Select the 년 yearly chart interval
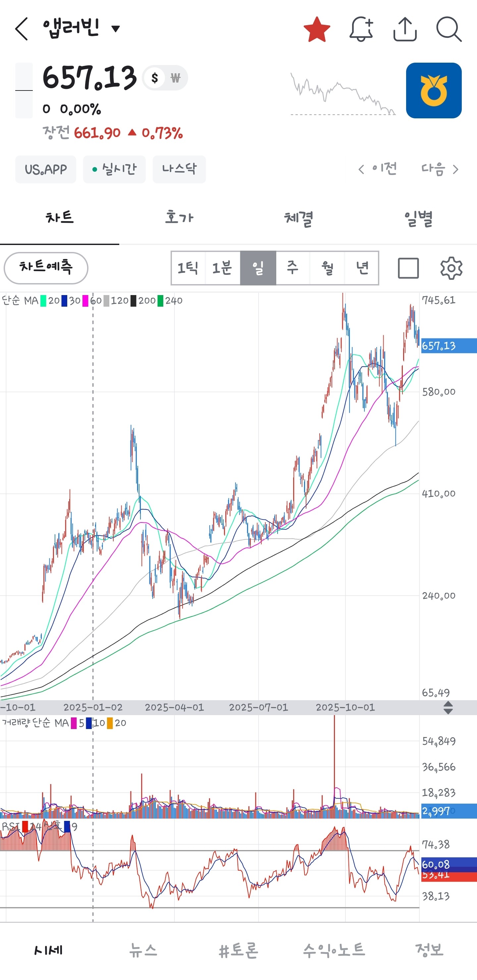Screen dimensions: 477x980 click(361, 268)
